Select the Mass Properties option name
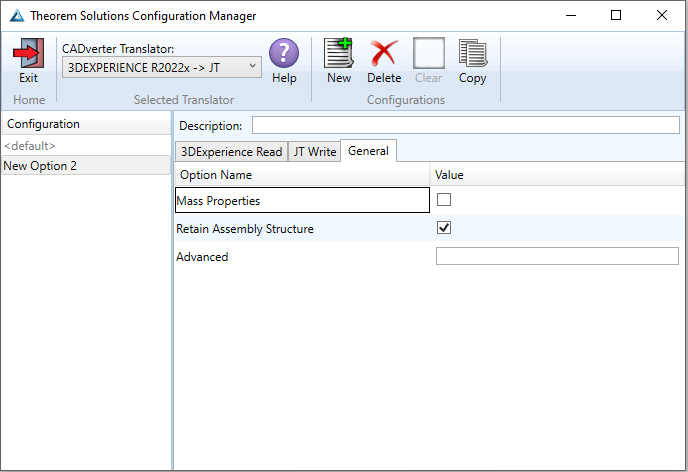 click(x=302, y=200)
